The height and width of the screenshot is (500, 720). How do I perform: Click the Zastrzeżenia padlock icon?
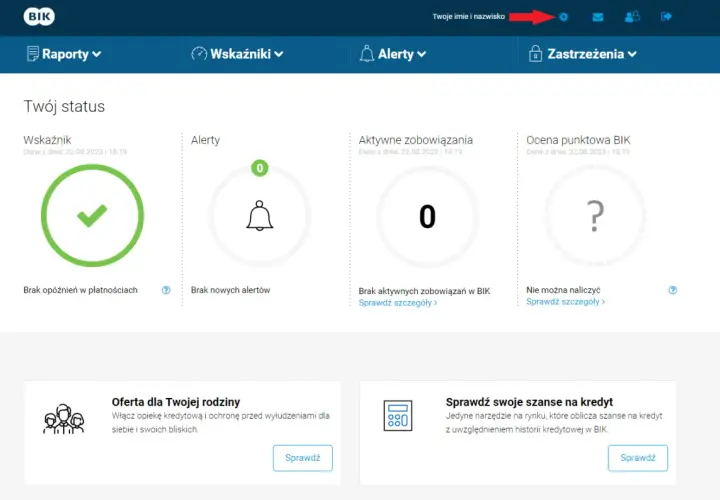[x=535, y=54]
